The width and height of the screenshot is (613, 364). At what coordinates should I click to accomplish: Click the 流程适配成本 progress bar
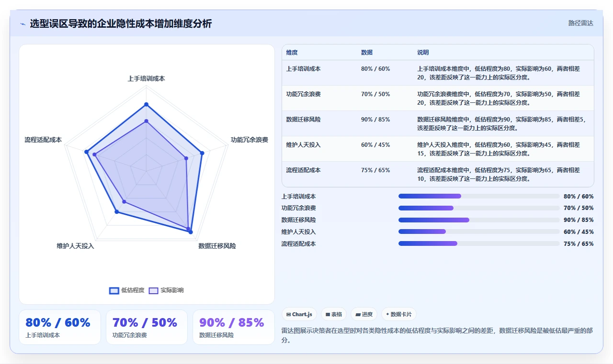pyautogui.click(x=479, y=243)
